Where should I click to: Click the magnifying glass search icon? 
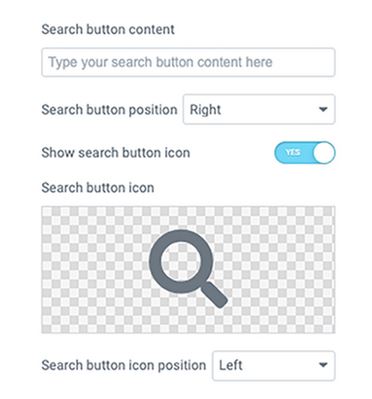click(x=188, y=269)
